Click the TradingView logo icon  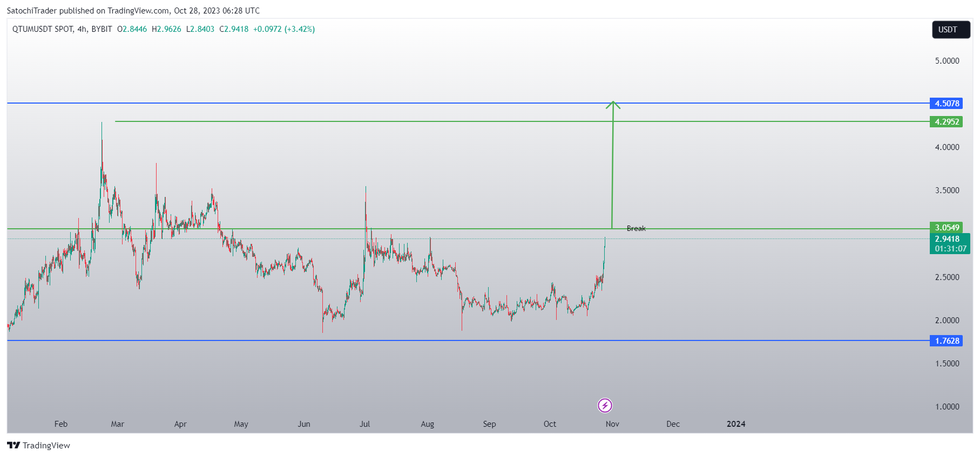pos(13,445)
